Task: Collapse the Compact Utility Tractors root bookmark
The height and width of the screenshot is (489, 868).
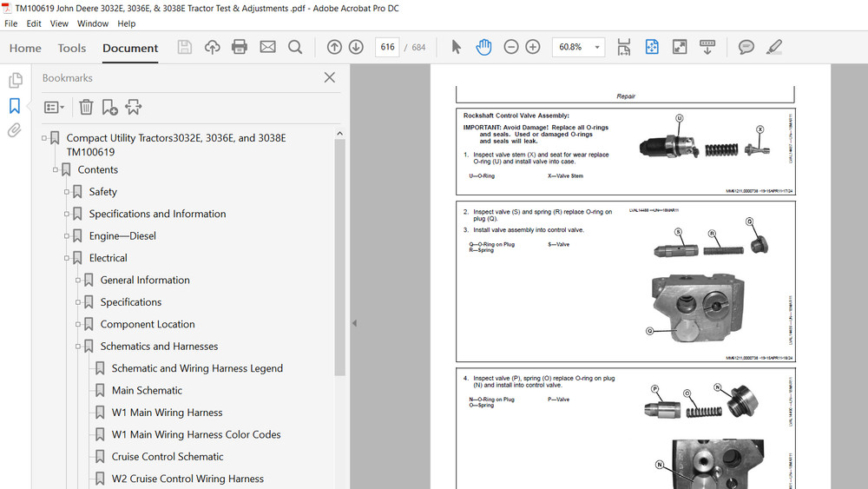Action: pyautogui.click(x=44, y=138)
